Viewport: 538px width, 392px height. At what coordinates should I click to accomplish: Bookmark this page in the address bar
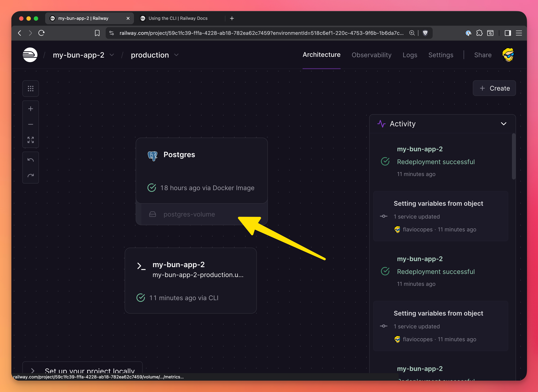97,33
